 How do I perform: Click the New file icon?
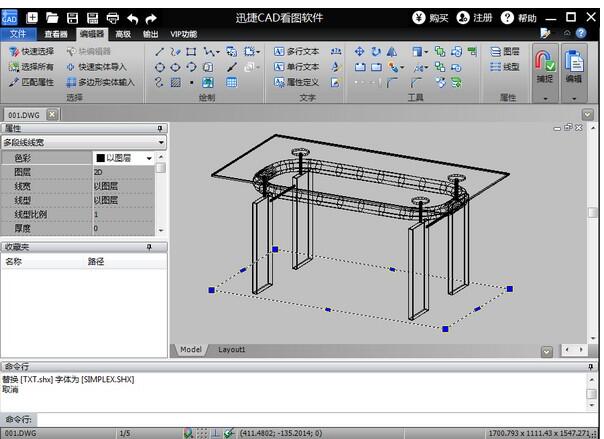[x=32, y=18]
